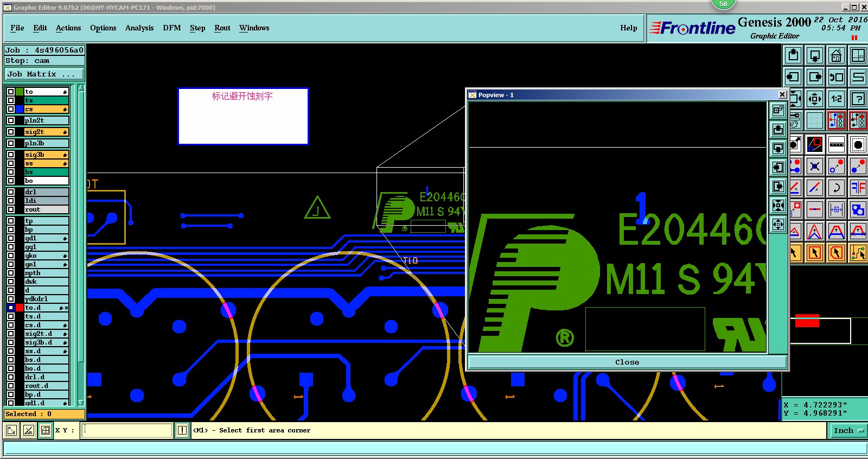
Task: Click the pan left icon in main toolbar
Action: [x=793, y=77]
